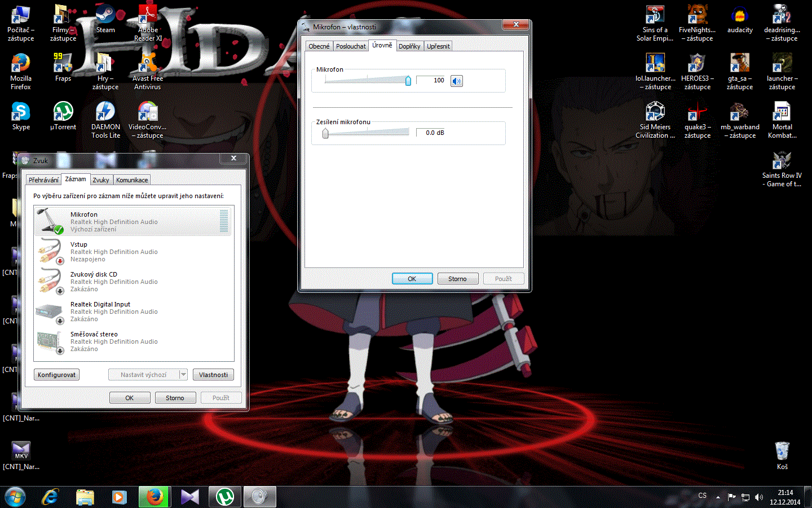Image resolution: width=812 pixels, height=508 pixels.
Task: Open Sid Meiers Civilization icon
Action: coord(655,120)
